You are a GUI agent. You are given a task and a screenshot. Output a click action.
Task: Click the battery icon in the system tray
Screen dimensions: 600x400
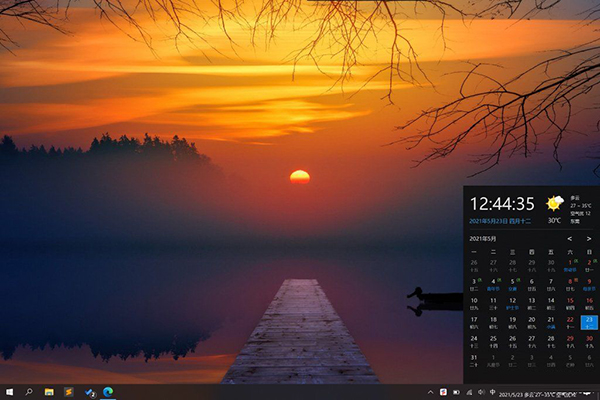tap(455, 392)
